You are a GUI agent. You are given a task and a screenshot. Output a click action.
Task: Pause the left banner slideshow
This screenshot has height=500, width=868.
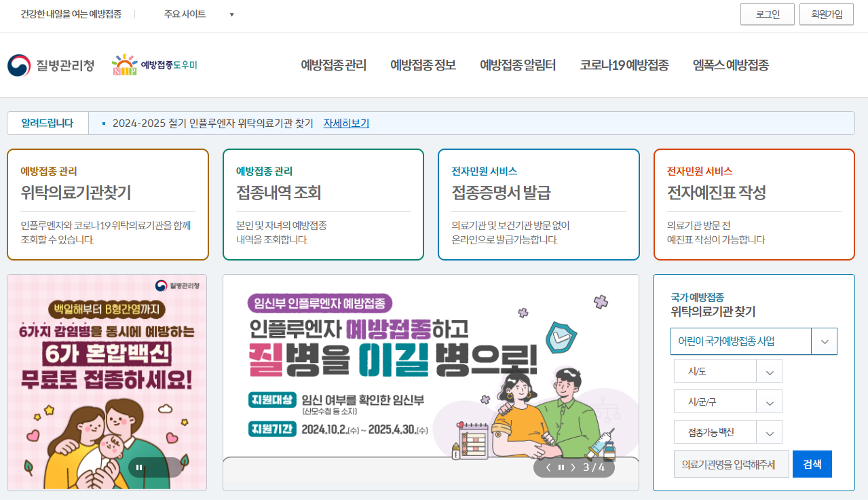139,467
